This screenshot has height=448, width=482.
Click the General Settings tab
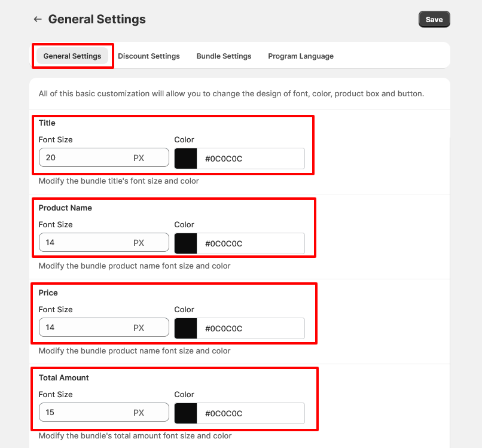tap(72, 56)
